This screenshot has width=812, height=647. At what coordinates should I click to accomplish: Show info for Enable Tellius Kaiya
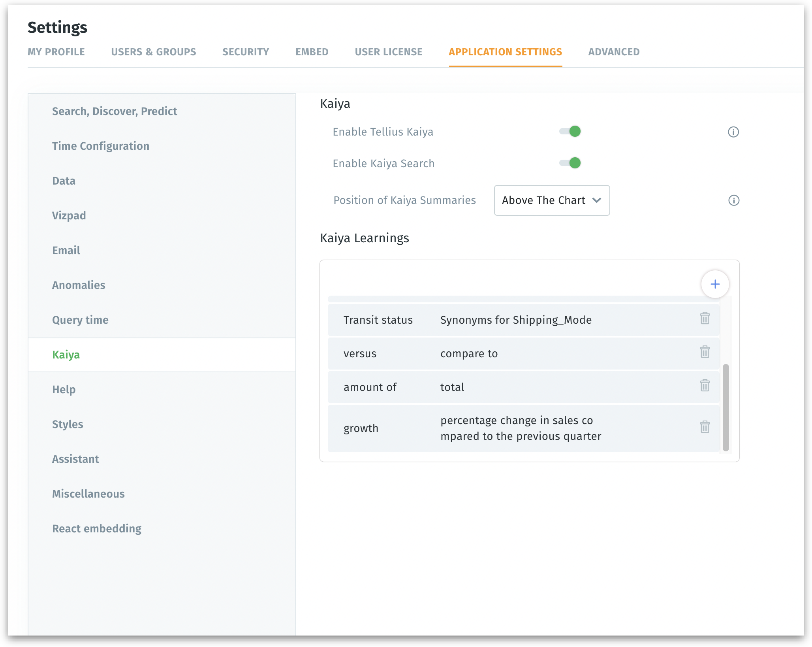click(733, 132)
